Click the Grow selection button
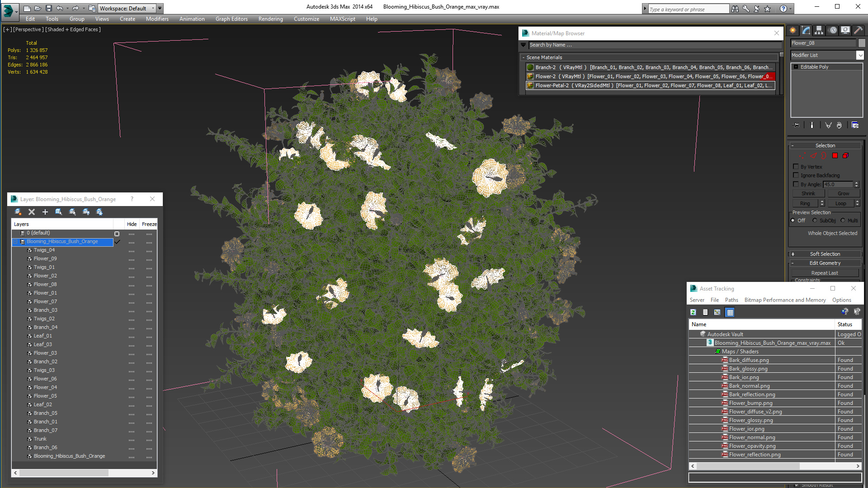The width and height of the screenshot is (868, 488). click(x=843, y=193)
